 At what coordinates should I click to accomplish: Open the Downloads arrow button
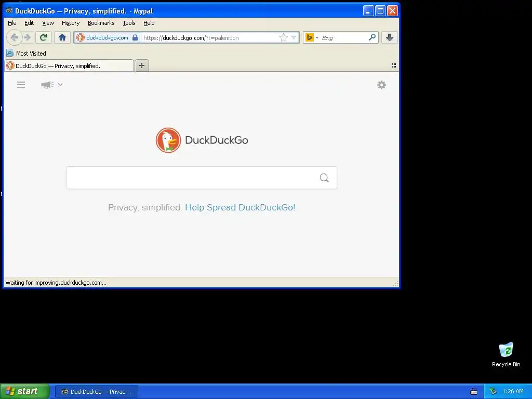point(390,37)
